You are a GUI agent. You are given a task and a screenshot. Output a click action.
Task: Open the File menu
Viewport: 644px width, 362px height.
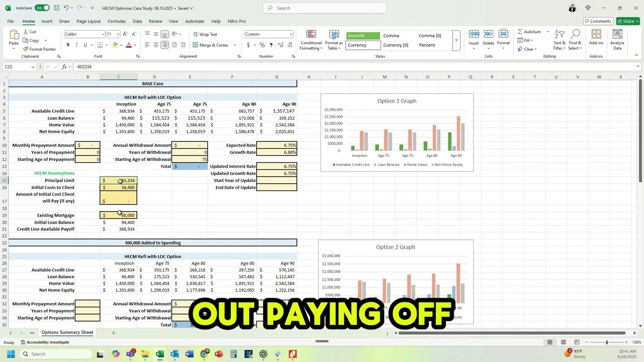point(10,21)
